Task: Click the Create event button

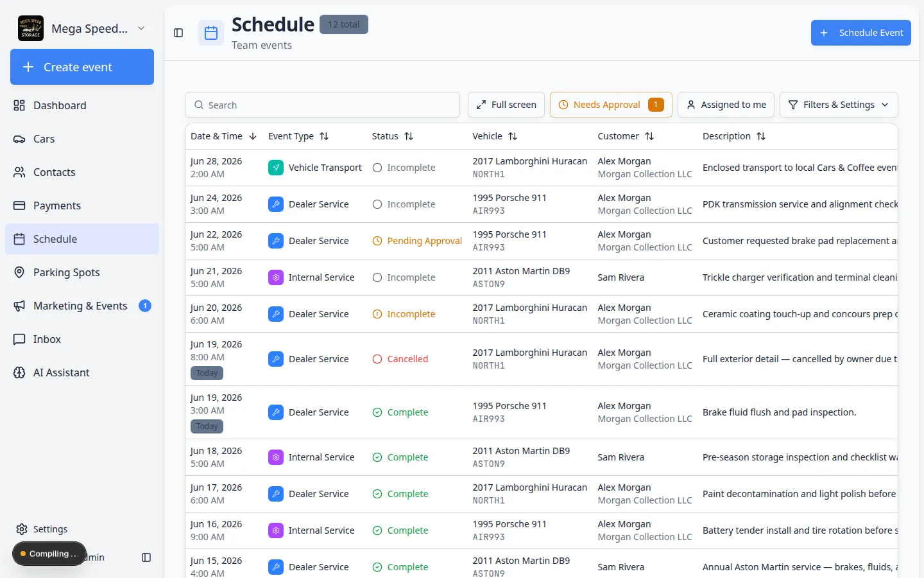Action: point(82,67)
